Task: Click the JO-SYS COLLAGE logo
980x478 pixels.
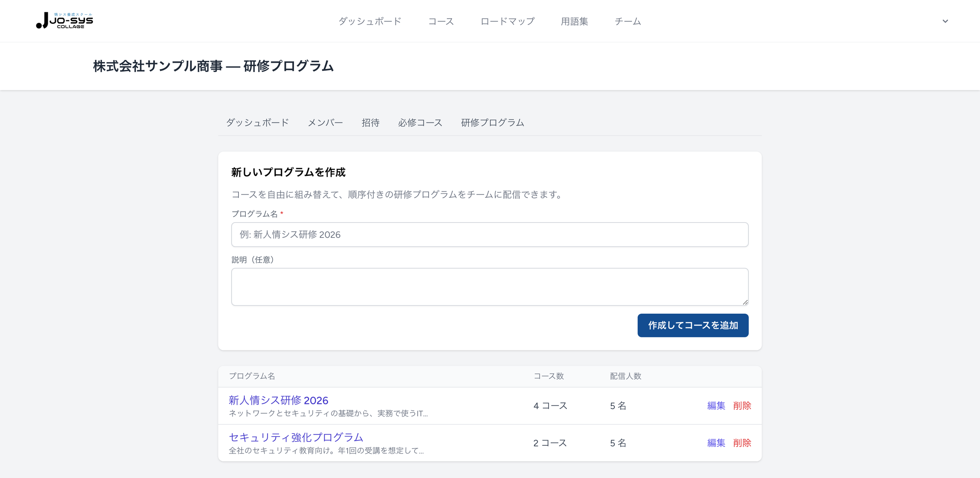Action: click(x=64, y=21)
